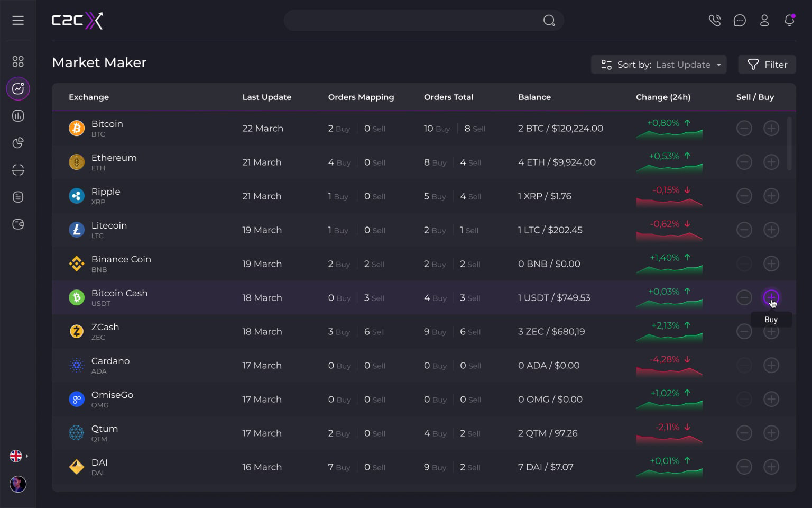Click the plus Buy button for Bitcoin
The height and width of the screenshot is (508, 812).
[x=771, y=128]
